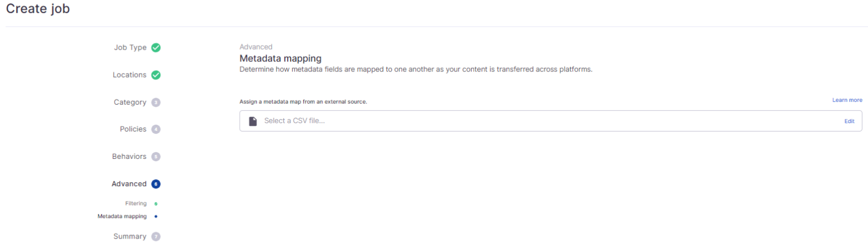Click the green checkmark beside Locations

[x=156, y=75]
